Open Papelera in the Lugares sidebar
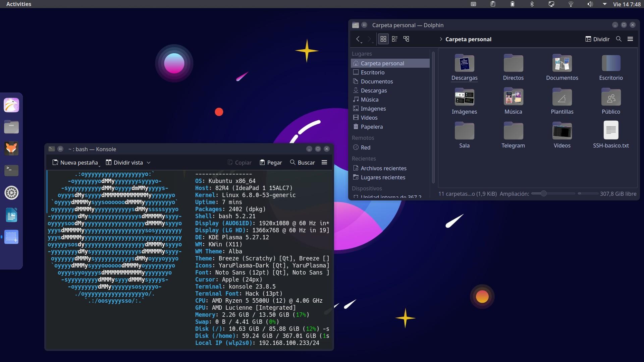 (x=390, y=127)
